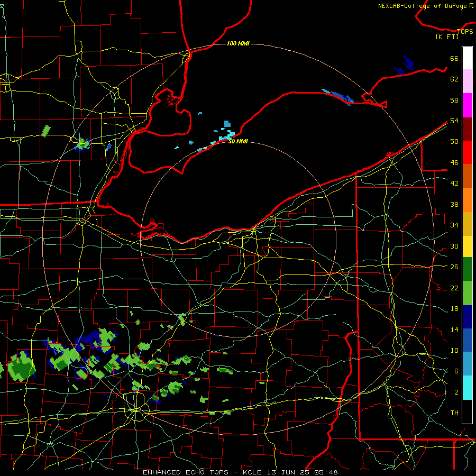Pick the dark green legend swatch
The width and height of the screenshot is (476, 476).
click(x=467, y=269)
